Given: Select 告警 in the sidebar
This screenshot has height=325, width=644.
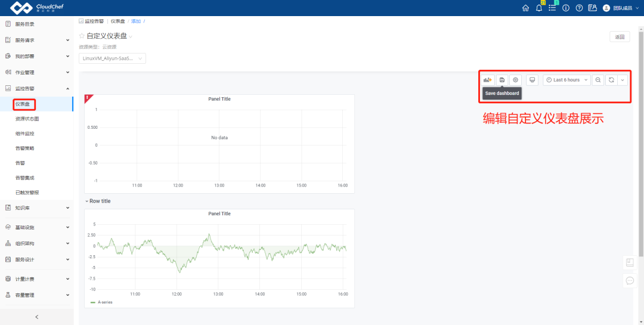Looking at the screenshot, I should (x=20, y=163).
